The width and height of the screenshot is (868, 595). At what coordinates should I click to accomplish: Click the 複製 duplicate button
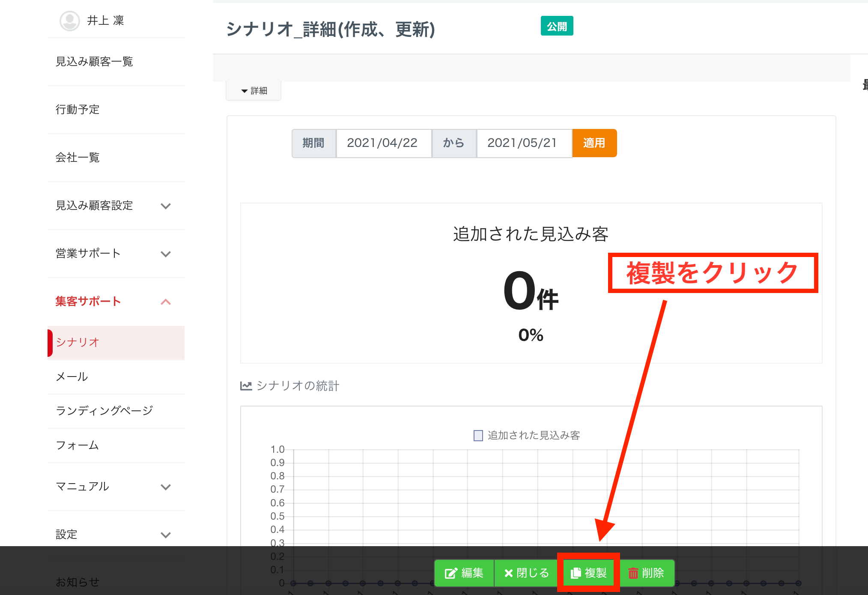[589, 573]
